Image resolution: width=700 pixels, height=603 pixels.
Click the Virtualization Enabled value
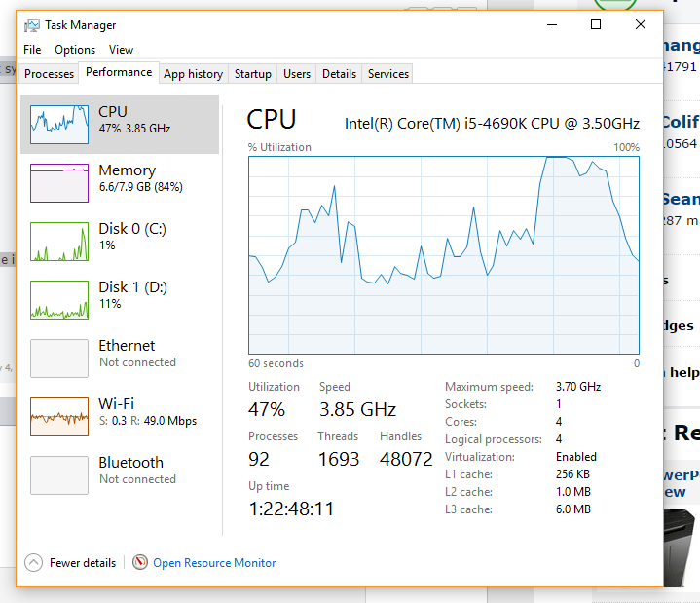[576, 457]
